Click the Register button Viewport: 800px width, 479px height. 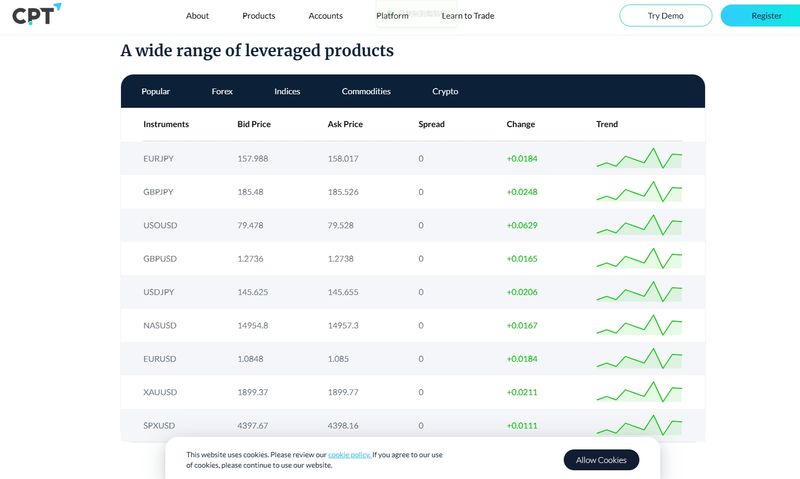click(761, 15)
